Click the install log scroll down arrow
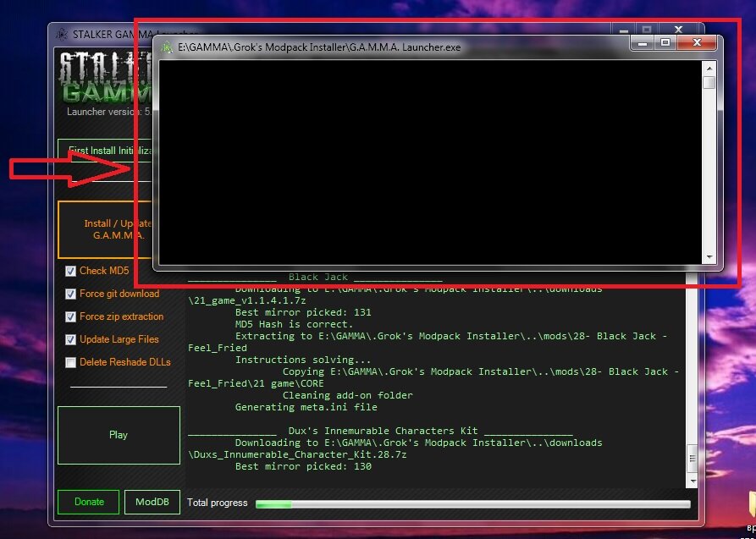The width and height of the screenshot is (756, 539). [x=693, y=481]
